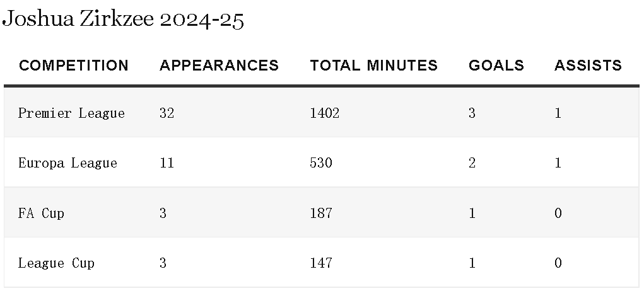Click the ASSISTS column header
This screenshot has height=291, width=644.
point(587,66)
